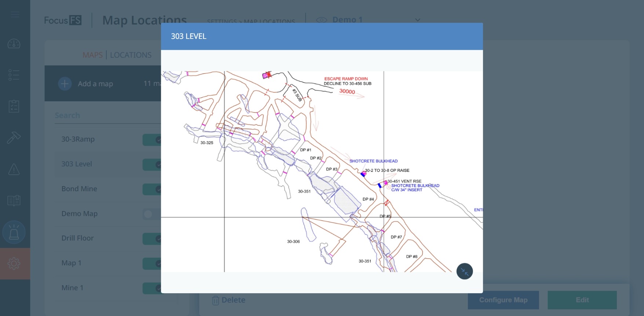Expand the Demo 1 dropdown chevron
Screen dimensions: 644x316
click(418, 20)
